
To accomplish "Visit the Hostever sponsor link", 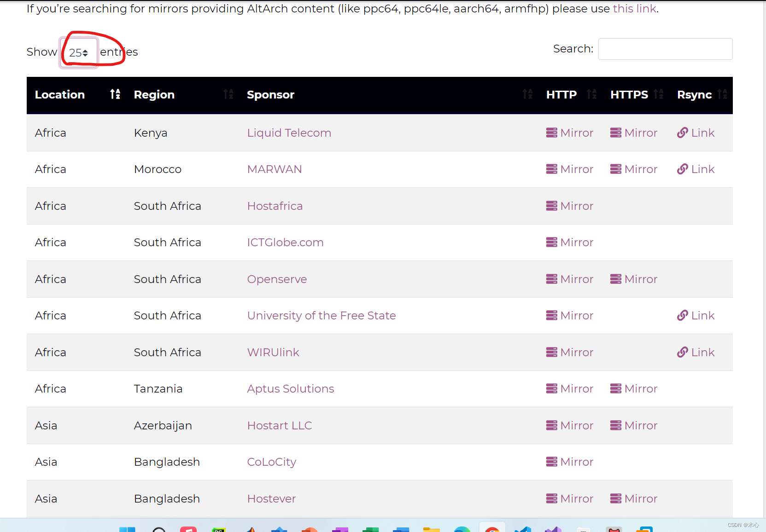I will (271, 499).
